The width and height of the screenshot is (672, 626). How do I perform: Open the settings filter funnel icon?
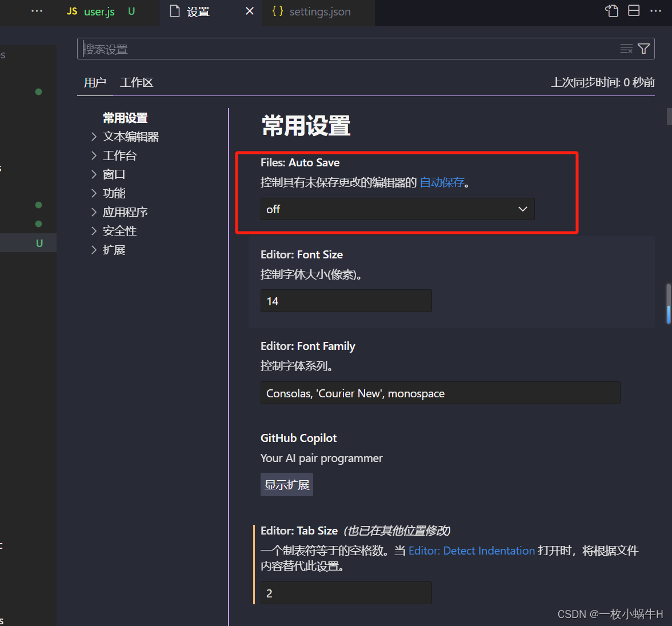click(x=643, y=49)
